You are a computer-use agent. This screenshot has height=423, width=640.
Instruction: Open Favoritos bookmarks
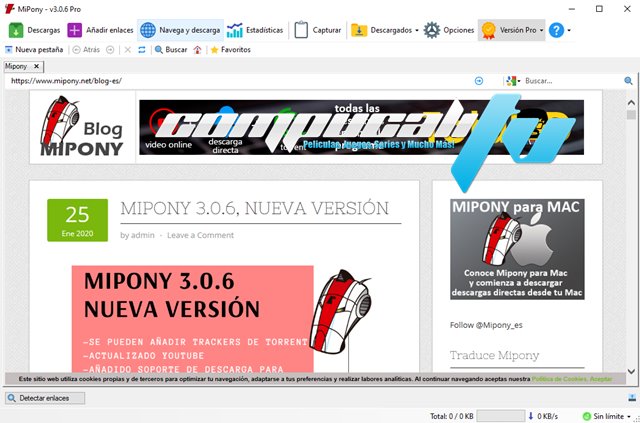point(231,50)
